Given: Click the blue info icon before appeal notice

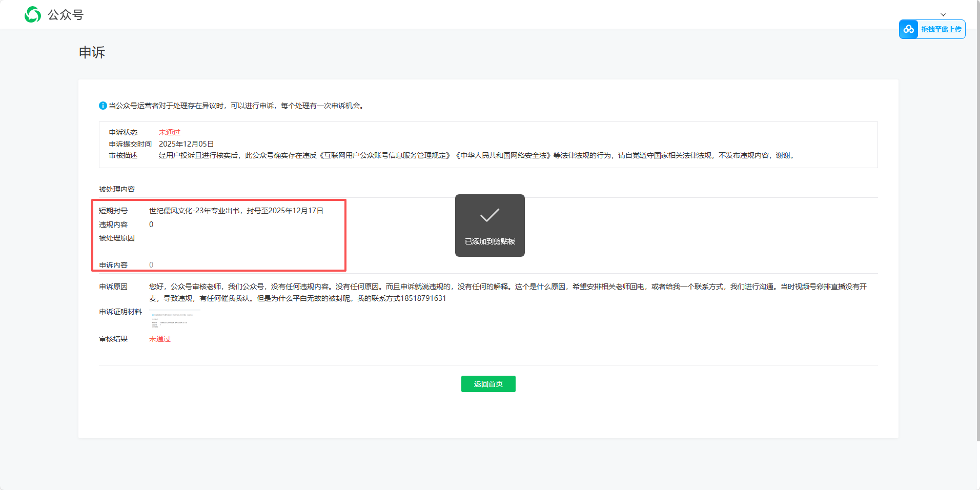Looking at the screenshot, I should point(103,106).
